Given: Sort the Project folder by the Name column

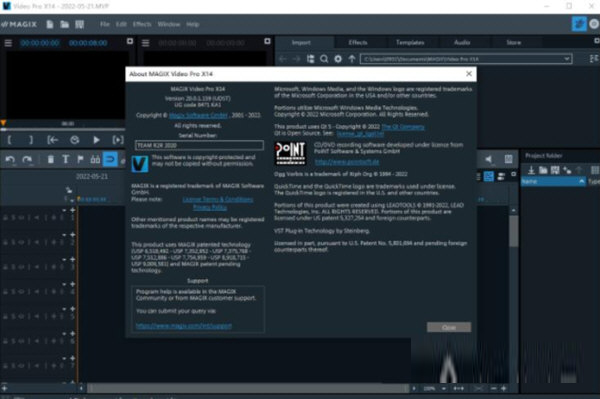Looking at the screenshot, I should (553, 182).
